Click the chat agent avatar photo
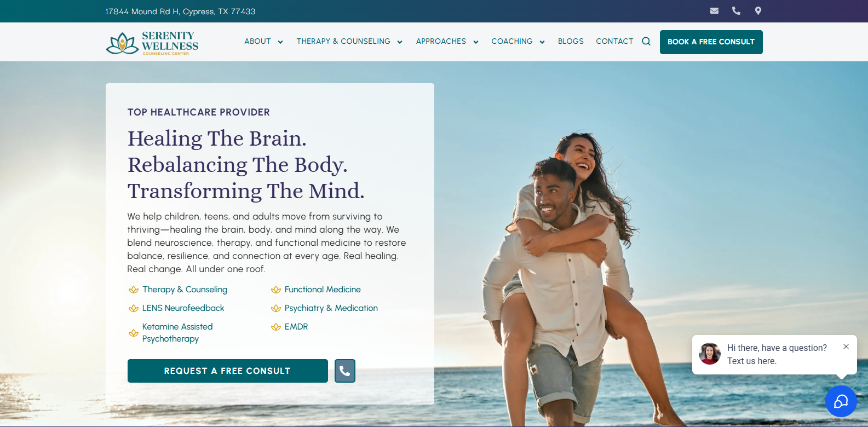This screenshot has width=868, height=427. tap(710, 354)
